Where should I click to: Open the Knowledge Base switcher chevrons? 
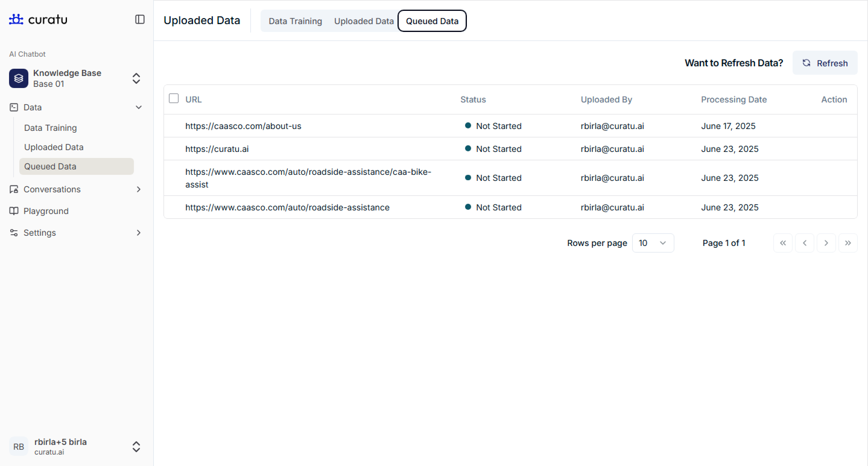point(136,78)
